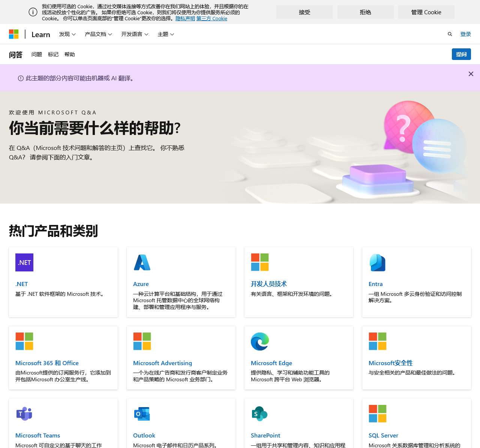Open the search magnifier icon
The width and height of the screenshot is (480, 448).
pyautogui.click(x=450, y=34)
